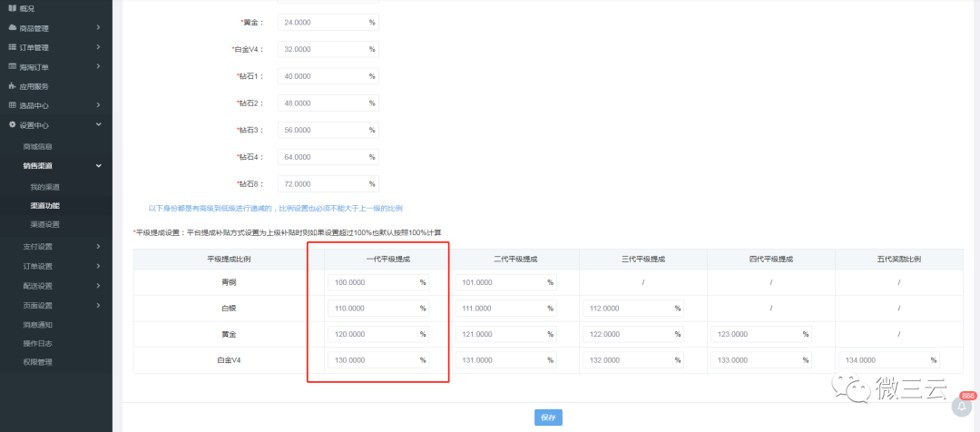980x432 pixels.
Task: Click the cloud icon beside 商品管理
Action: click(x=12, y=27)
